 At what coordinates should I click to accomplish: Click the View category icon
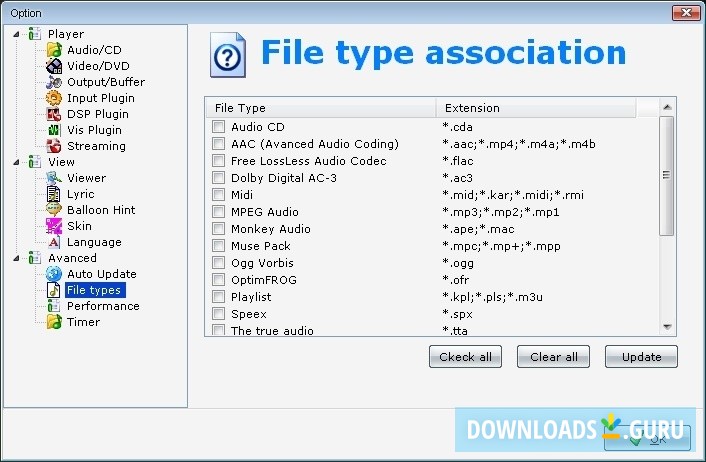coord(35,162)
